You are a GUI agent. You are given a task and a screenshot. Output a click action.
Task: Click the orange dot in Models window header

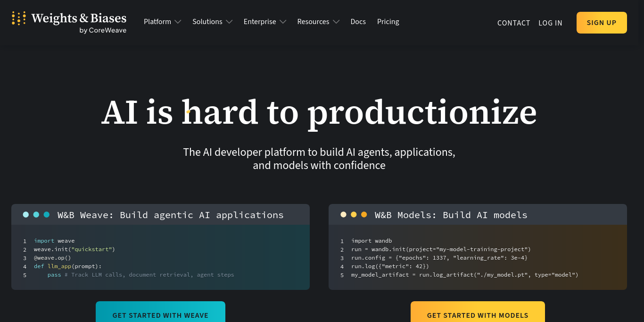click(364, 214)
